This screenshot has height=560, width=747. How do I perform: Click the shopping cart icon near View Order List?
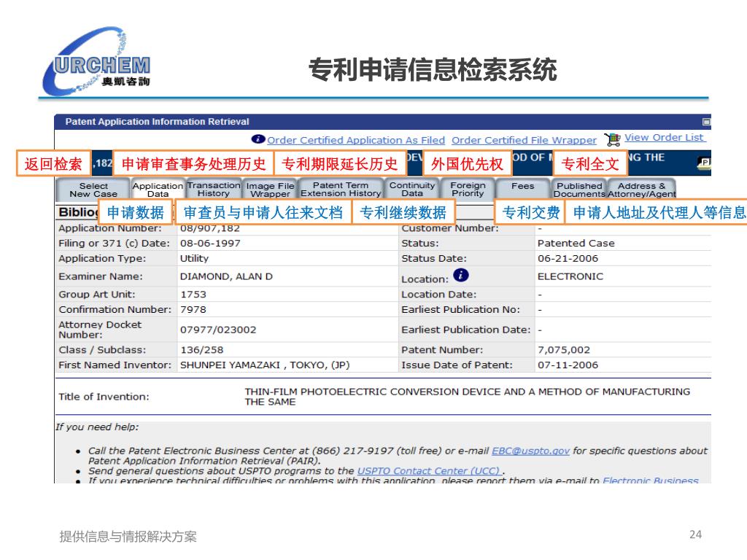pyautogui.click(x=612, y=139)
